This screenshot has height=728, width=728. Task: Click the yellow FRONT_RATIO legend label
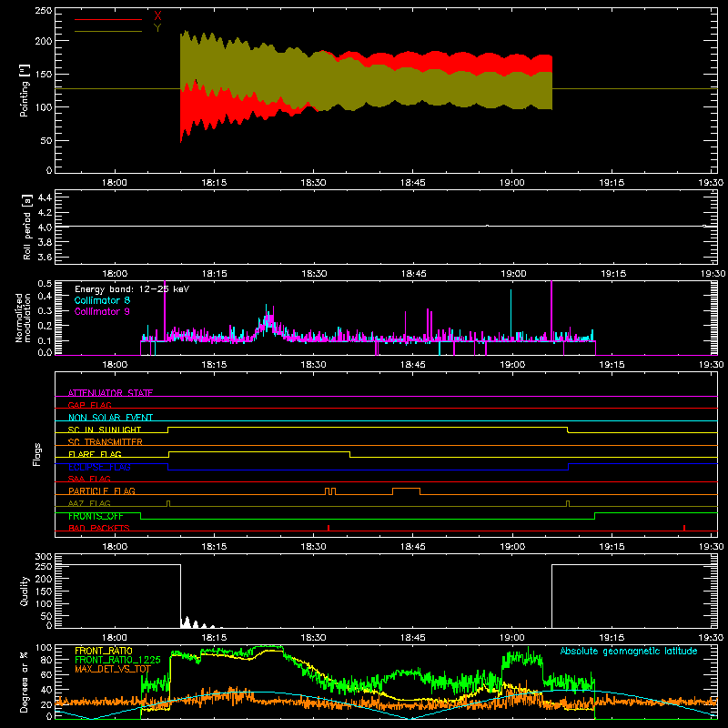pyautogui.click(x=104, y=651)
